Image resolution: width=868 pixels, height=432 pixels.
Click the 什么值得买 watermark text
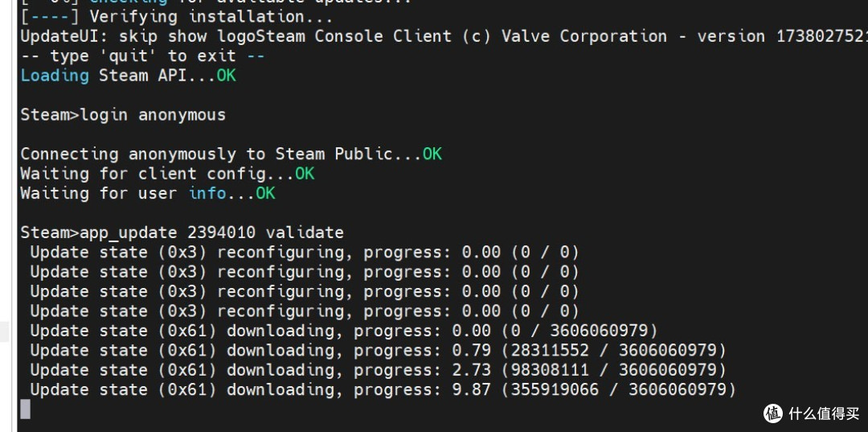tap(824, 413)
